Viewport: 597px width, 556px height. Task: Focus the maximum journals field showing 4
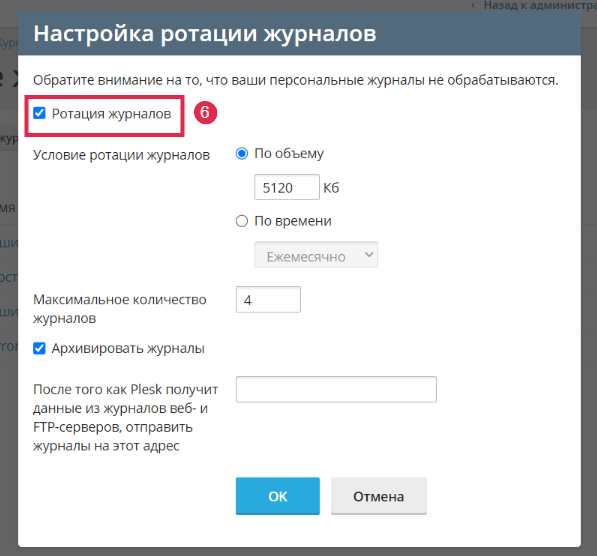click(268, 300)
